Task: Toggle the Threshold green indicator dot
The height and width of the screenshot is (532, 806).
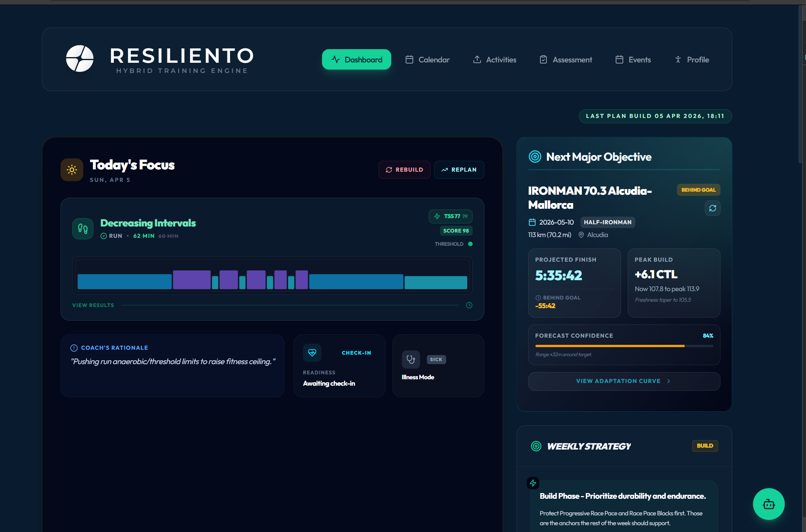Action: point(470,244)
